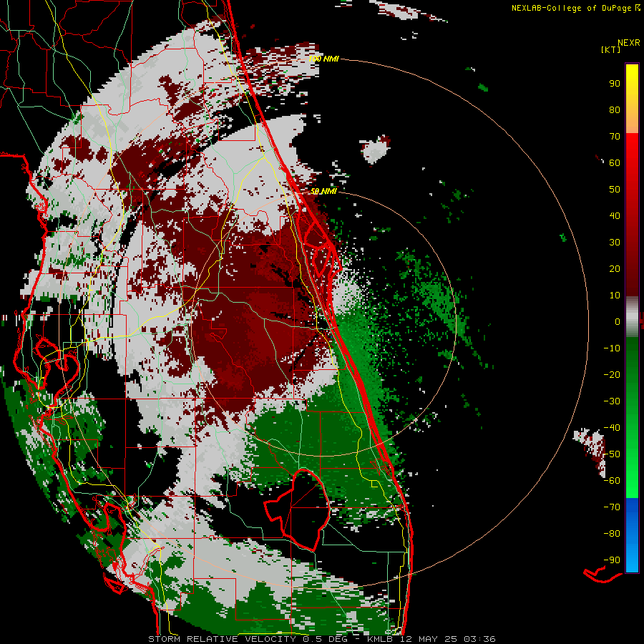The height and width of the screenshot is (644, 644).
Task: Click the 100 NMI range ring label
Action: (323, 59)
